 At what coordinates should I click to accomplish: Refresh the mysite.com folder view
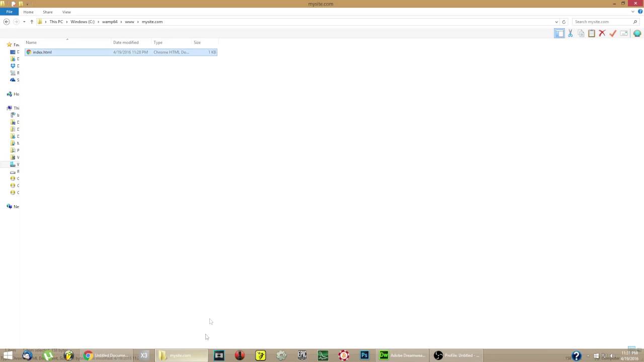point(563,22)
